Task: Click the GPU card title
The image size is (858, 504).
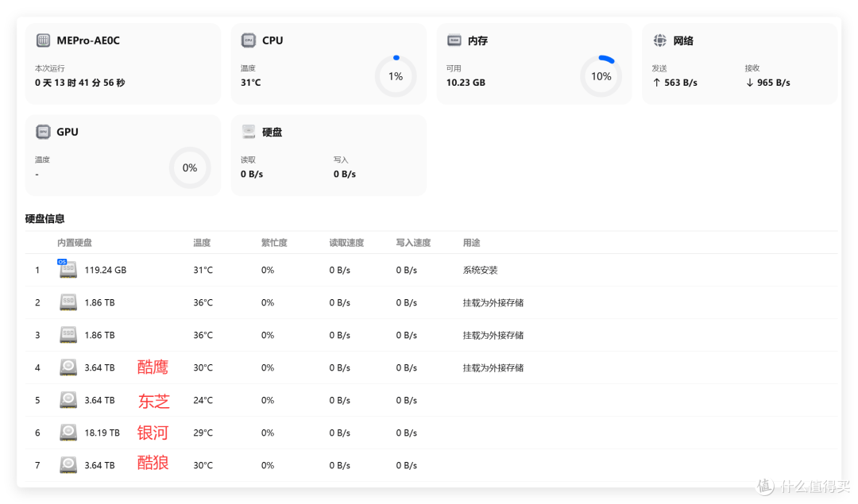Action: point(68,132)
